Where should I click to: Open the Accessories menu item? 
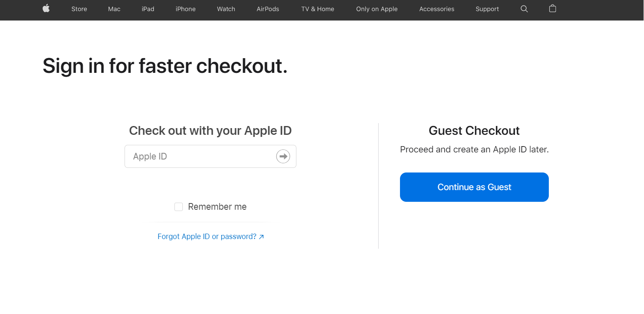tap(437, 9)
